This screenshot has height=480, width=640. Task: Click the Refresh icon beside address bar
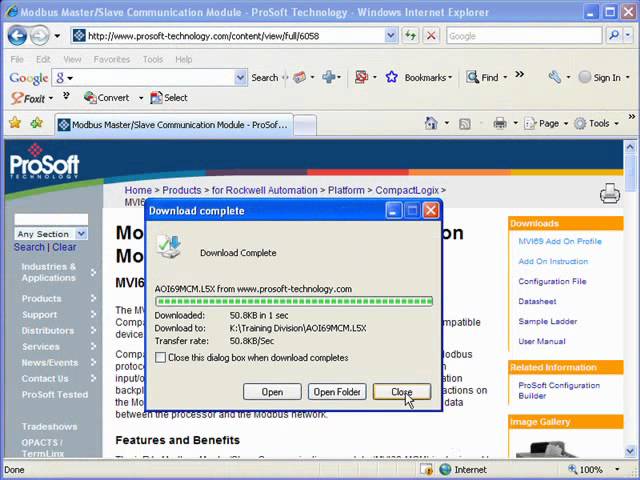(410, 36)
